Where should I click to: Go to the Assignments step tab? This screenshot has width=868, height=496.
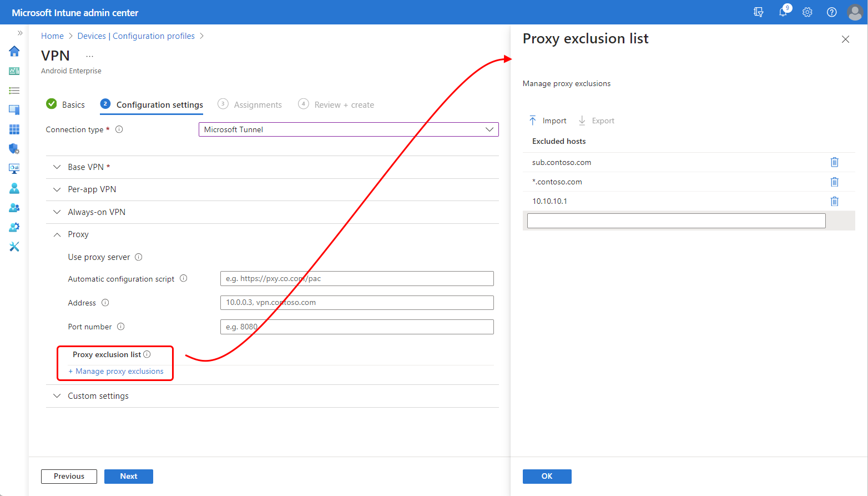pyautogui.click(x=250, y=104)
